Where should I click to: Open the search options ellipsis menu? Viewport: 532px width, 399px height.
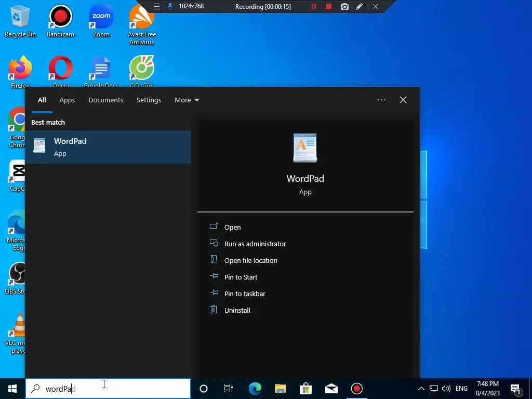(x=381, y=100)
